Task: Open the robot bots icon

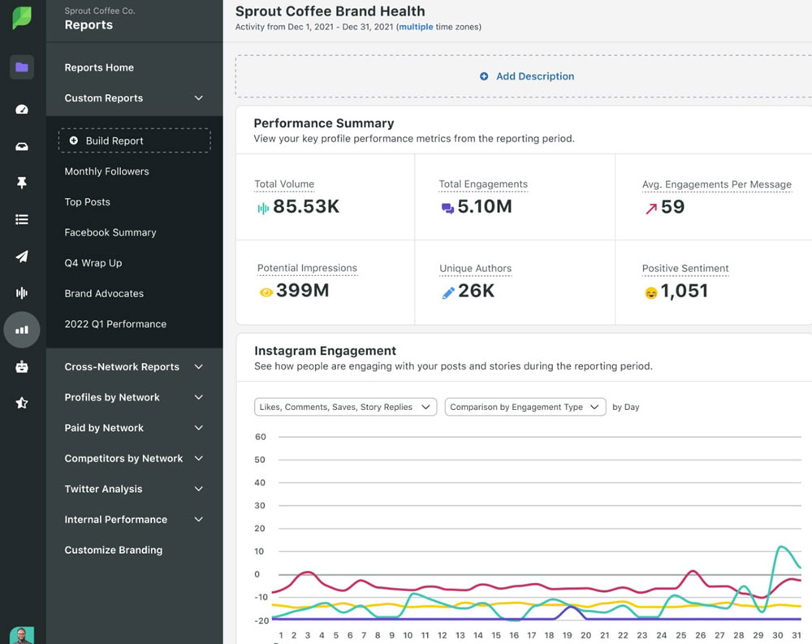Action: (x=22, y=367)
